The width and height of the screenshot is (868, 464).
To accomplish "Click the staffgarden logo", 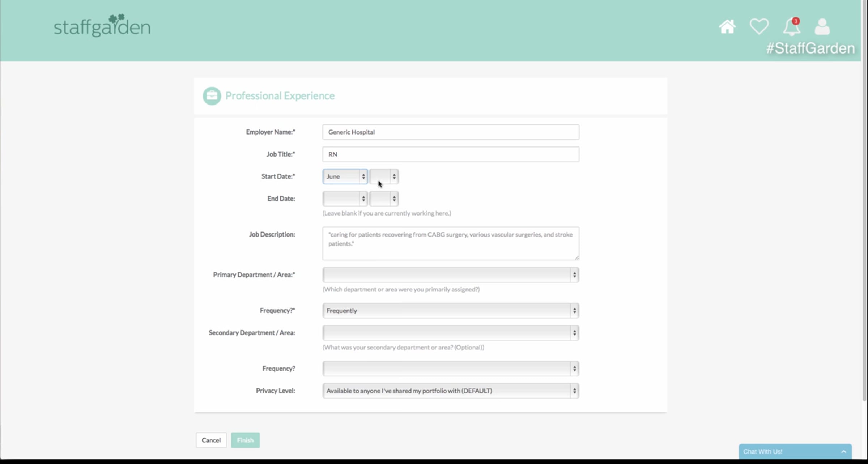I will click(102, 26).
